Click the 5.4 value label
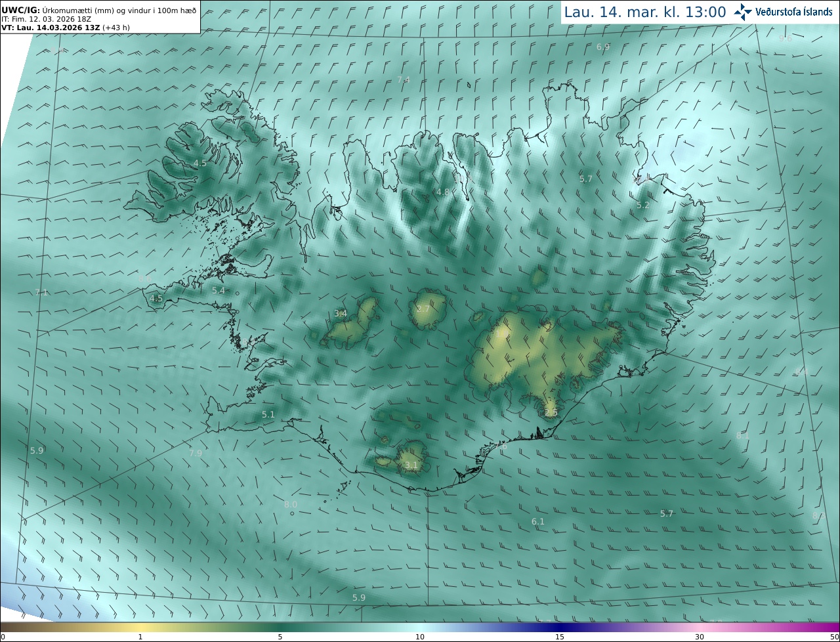Screen dimensions: 840x642 click(219, 290)
